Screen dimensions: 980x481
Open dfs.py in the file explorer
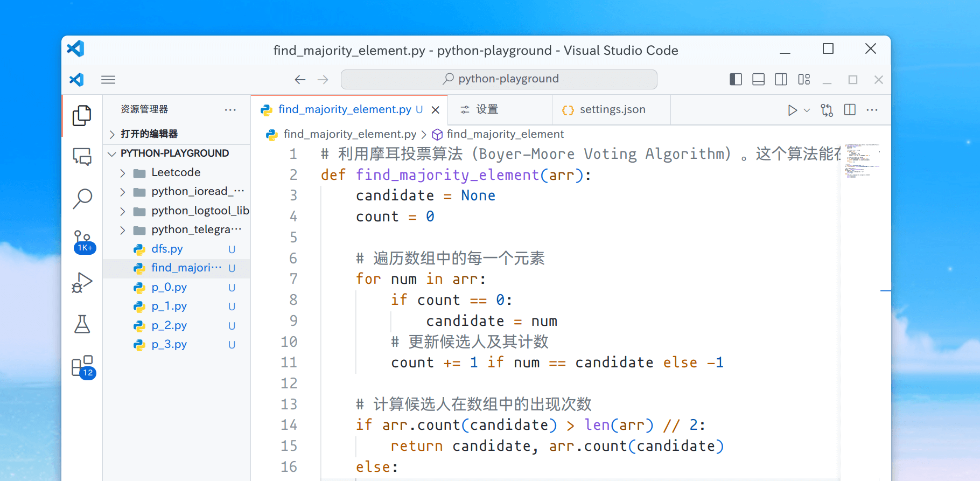tap(167, 249)
